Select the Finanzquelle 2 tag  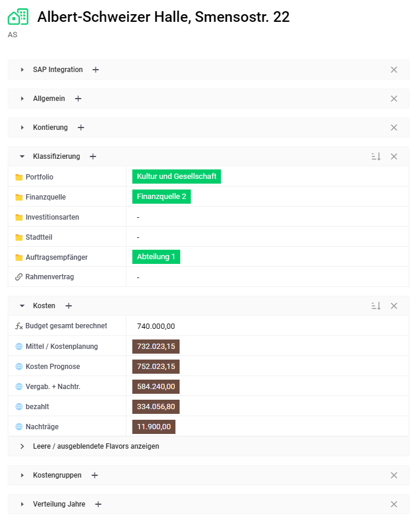coord(161,197)
